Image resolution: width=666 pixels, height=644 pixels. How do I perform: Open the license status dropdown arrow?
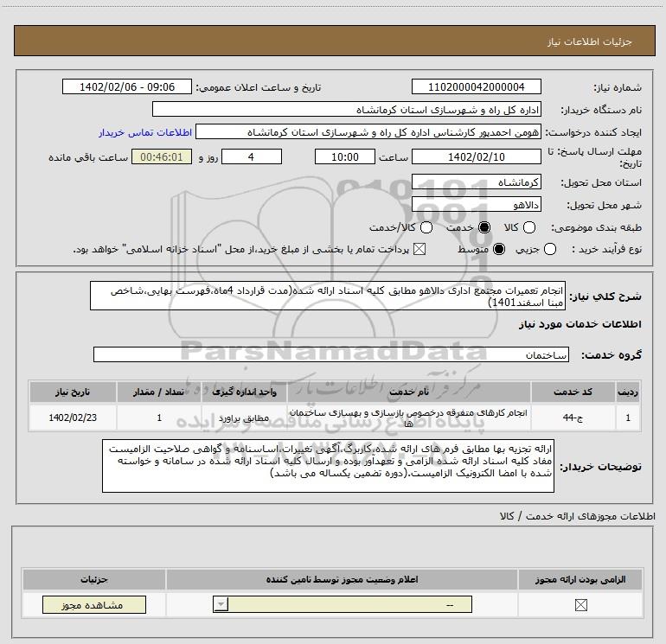point(221,604)
